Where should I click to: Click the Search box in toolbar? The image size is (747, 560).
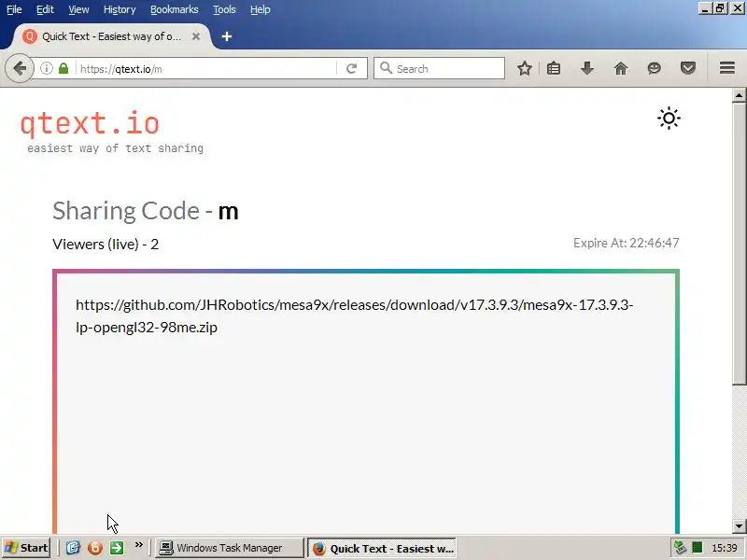(439, 68)
